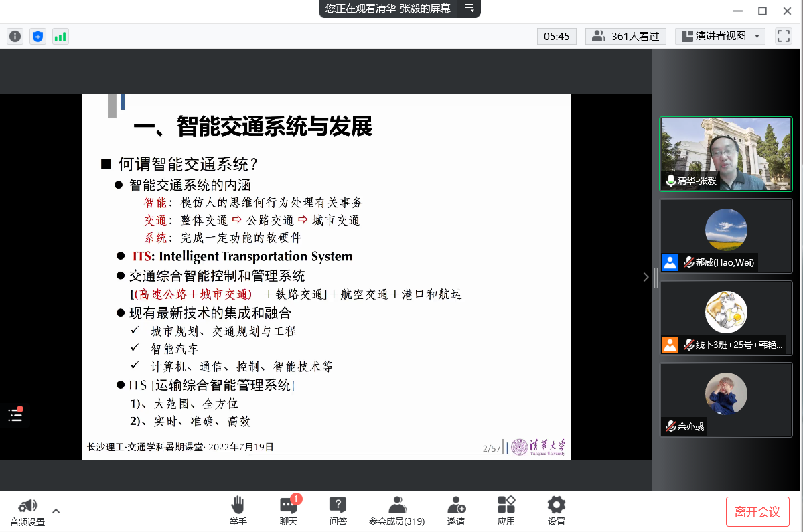Click 离开会议 leave meeting button

point(757,511)
